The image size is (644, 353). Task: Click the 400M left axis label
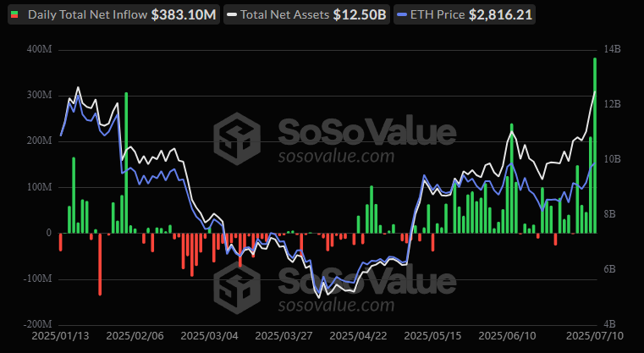coord(38,50)
